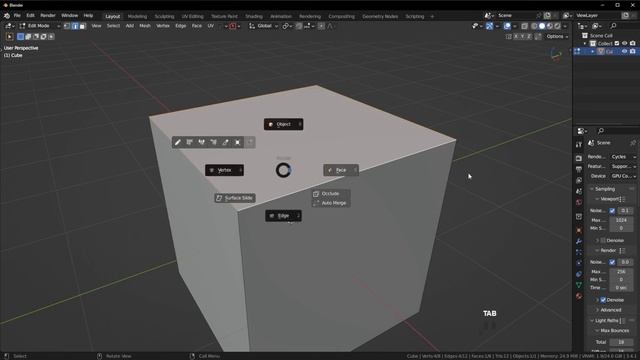The image size is (640, 360).
Task: Open the Physics properties tab icon
Action: pos(579,263)
